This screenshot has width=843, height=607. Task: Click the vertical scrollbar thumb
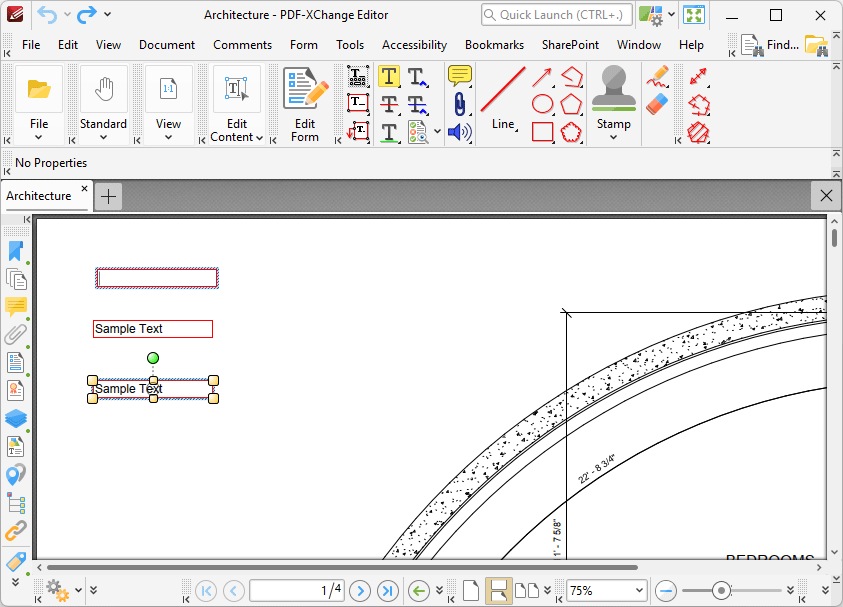(834, 237)
